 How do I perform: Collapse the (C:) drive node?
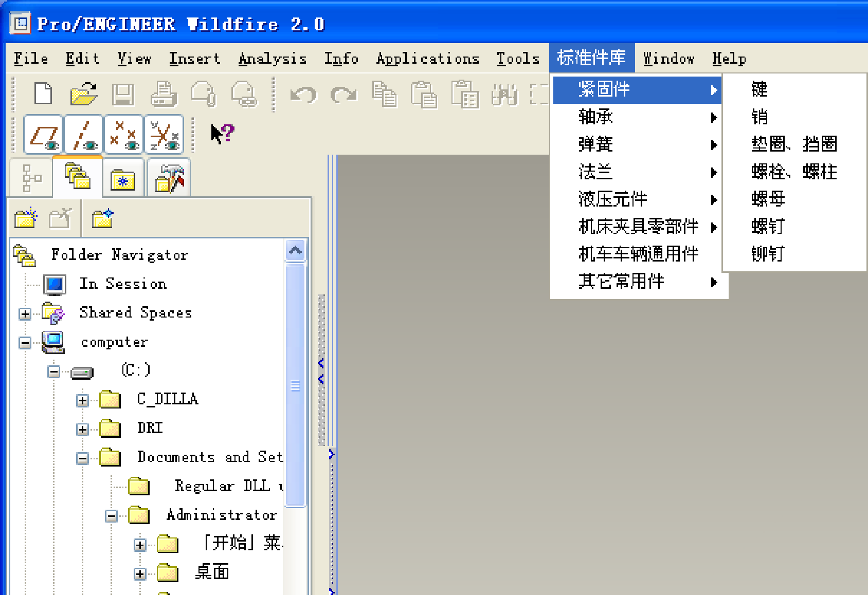[x=53, y=371]
